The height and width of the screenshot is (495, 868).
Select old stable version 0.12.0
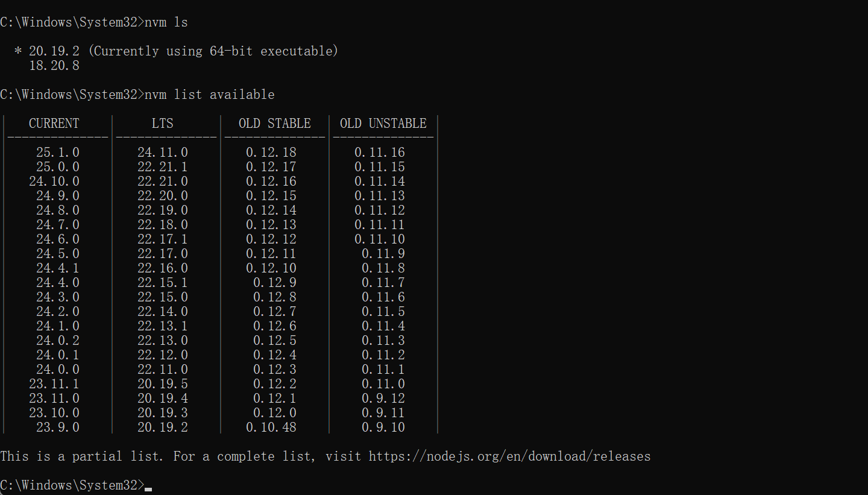(x=275, y=413)
